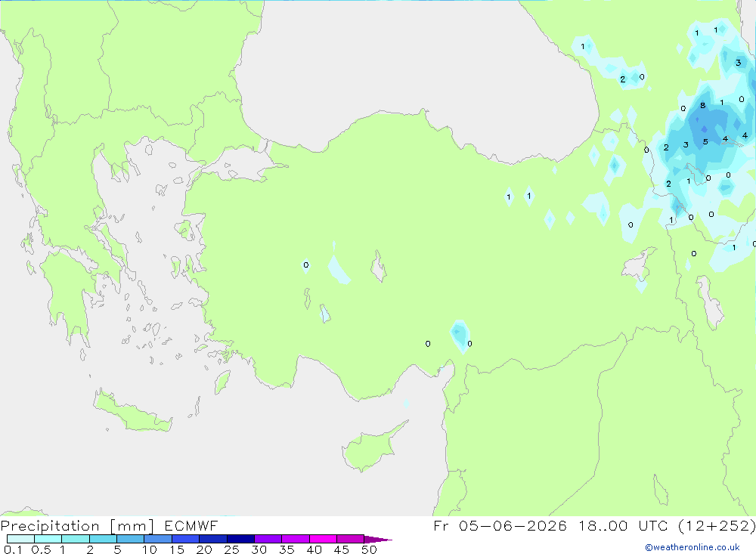Click the legend label "25"
Viewport: 756px width, 554px height.
(231, 549)
